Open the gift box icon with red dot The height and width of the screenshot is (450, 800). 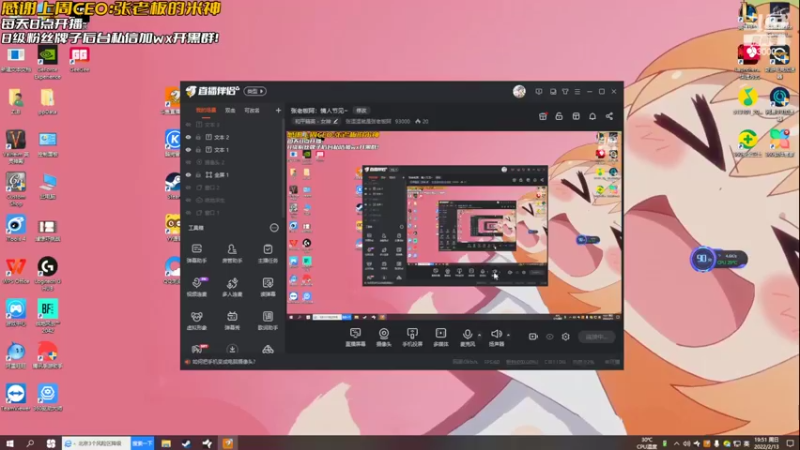pos(543,116)
